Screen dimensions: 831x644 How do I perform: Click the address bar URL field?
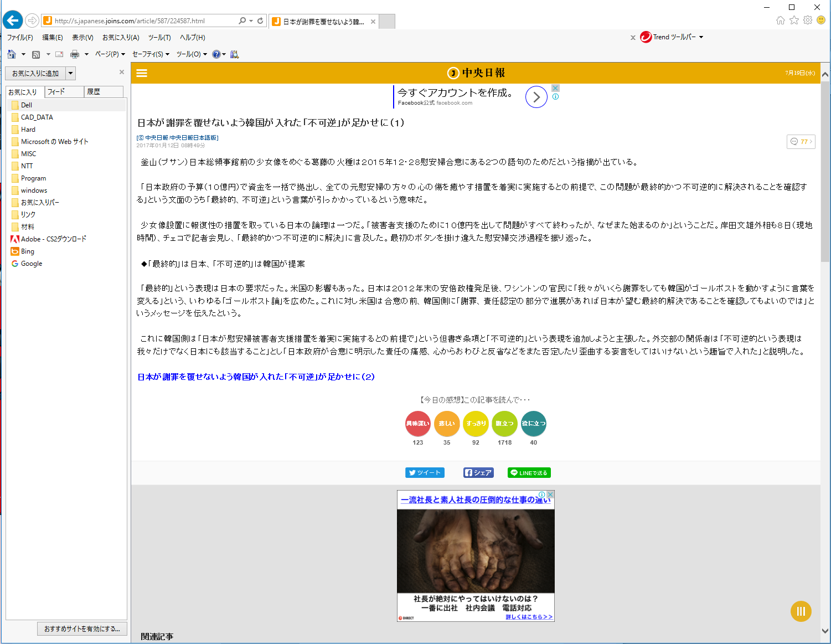tap(144, 21)
